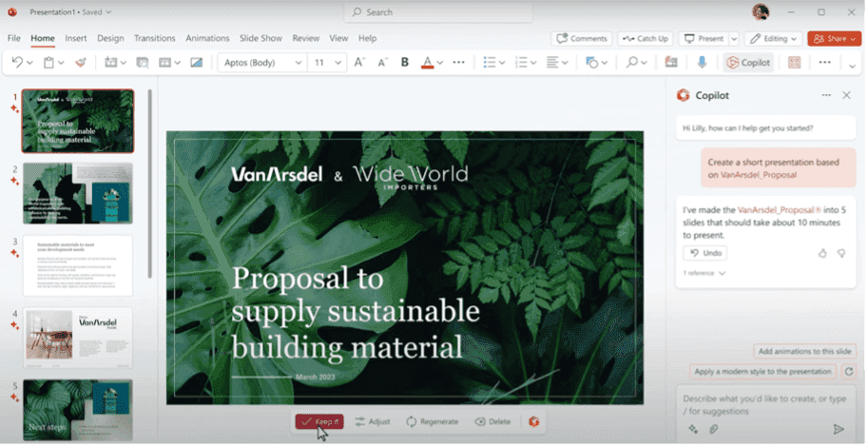The width and height of the screenshot is (868, 447).
Task: Click the Copilot icon in slide action bar
Action: tap(533, 422)
